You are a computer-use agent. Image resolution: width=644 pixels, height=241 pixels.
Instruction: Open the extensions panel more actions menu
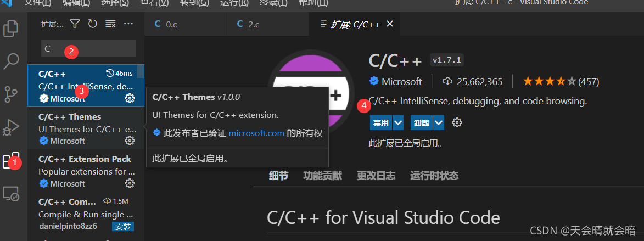128,24
